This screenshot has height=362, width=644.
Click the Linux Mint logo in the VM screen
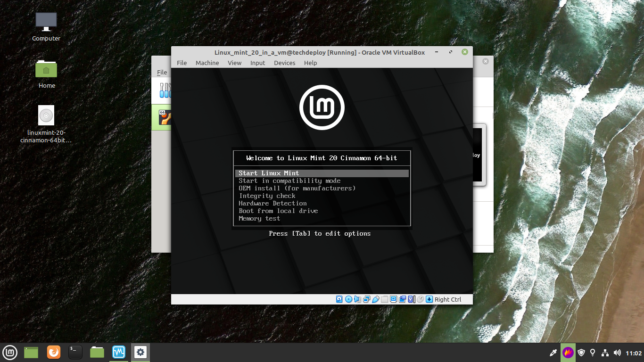(x=322, y=107)
